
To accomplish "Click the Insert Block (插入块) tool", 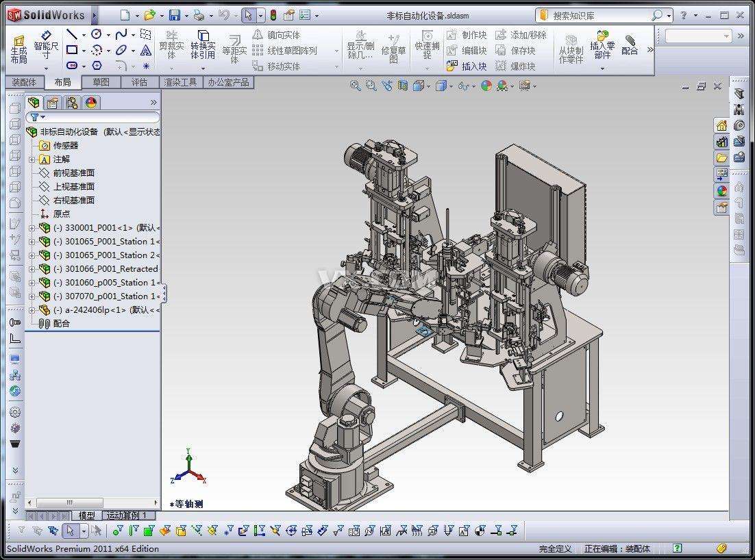I will (x=467, y=66).
